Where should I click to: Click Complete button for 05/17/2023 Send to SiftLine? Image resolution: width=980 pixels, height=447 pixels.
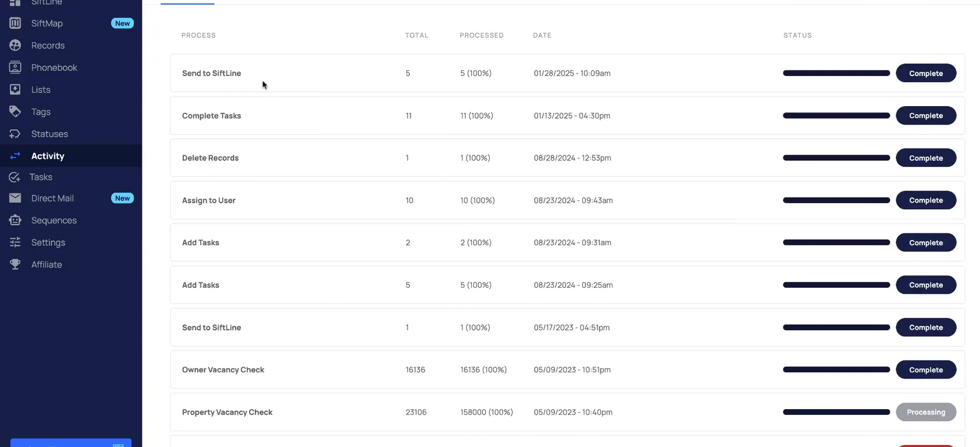click(926, 327)
